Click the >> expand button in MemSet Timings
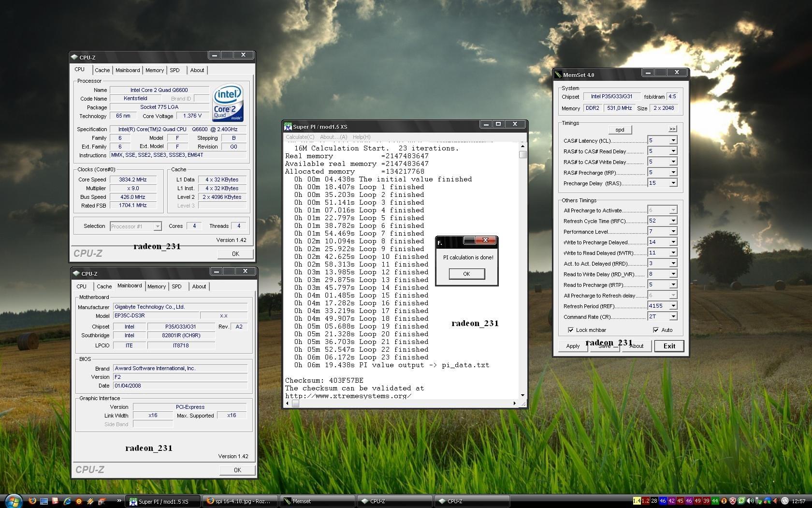The image size is (812, 508). click(x=672, y=129)
